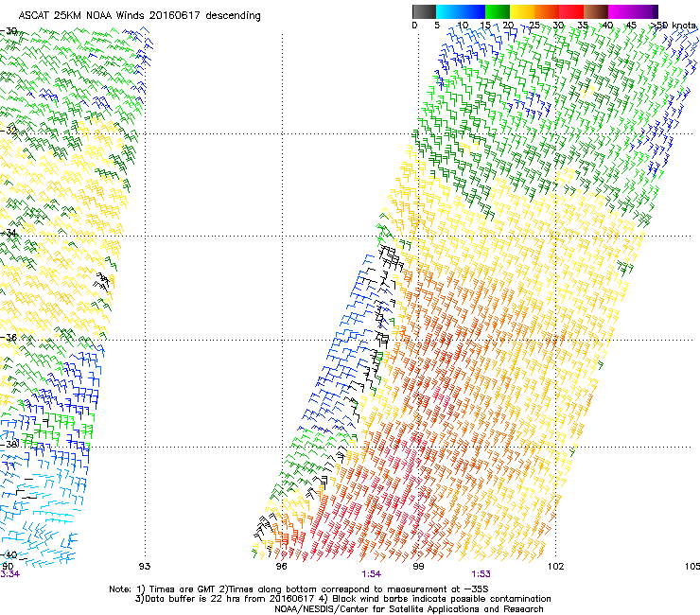Click the dark purple 45-50 knots legend segment
700x615 pixels.
coord(645,11)
